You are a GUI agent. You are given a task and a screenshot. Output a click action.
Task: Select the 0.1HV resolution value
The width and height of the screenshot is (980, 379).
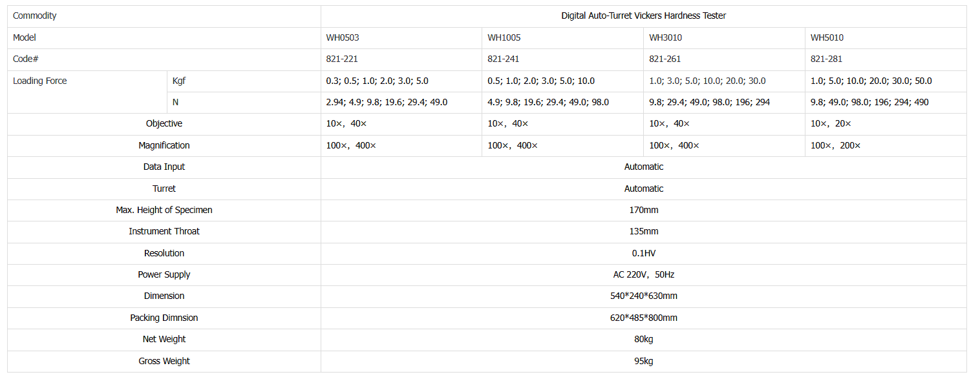tap(643, 254)
